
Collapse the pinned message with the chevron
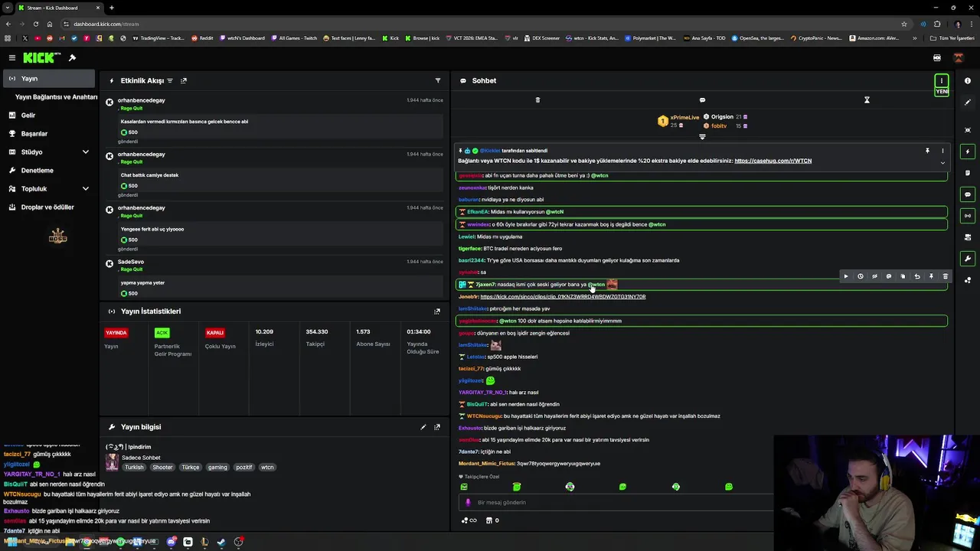click(942, 162)
